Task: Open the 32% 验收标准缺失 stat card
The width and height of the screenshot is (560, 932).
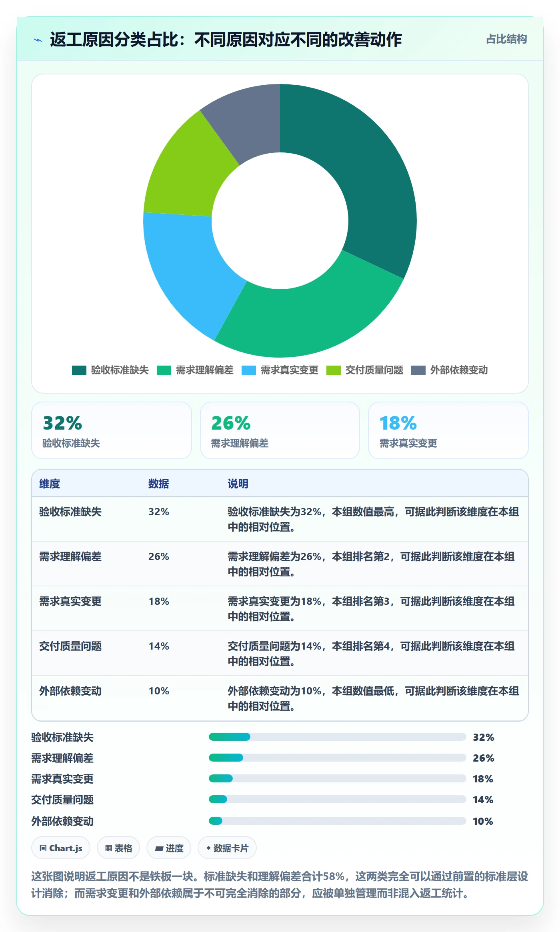Action: (112, 430)
